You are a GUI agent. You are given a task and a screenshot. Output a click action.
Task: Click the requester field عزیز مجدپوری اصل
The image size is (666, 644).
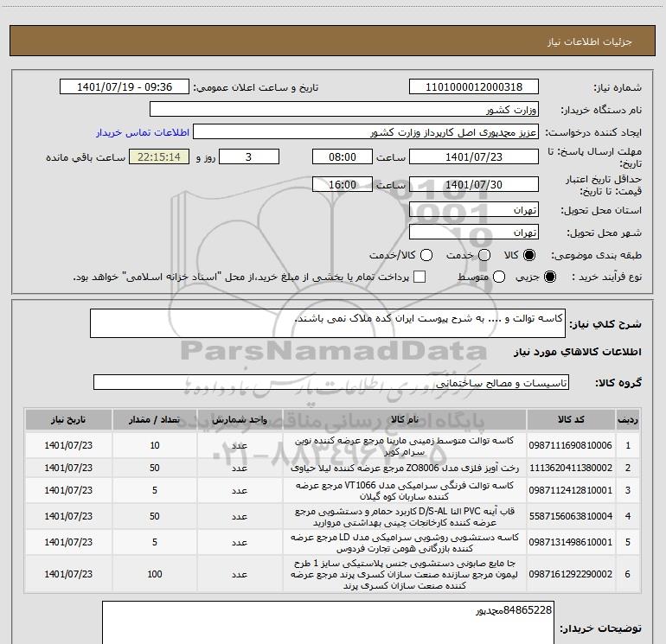(x=366, y=132)
